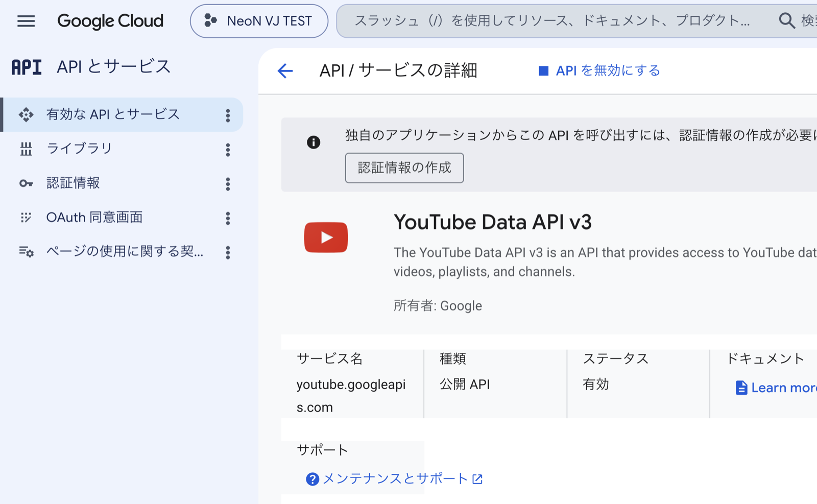Select the YouTube Data API v3 title
Image resolution: width=817 pixels, height=504 pixels.
pos(492,223)
